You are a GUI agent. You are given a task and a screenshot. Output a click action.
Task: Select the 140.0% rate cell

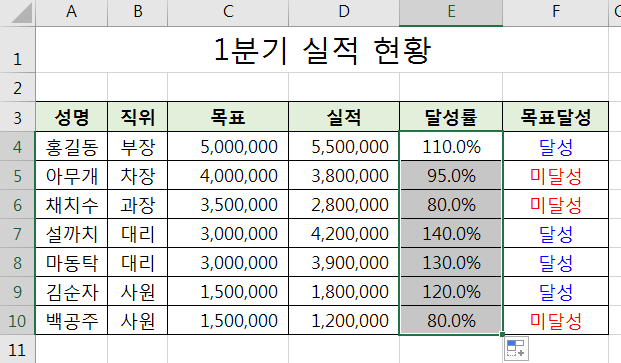pyautogui.click(x=451, y=233)
